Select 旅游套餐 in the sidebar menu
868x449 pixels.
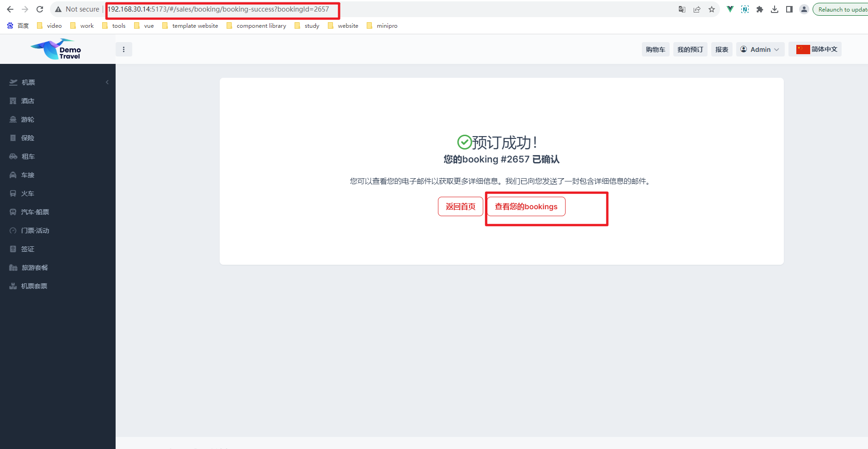[35, 268]
